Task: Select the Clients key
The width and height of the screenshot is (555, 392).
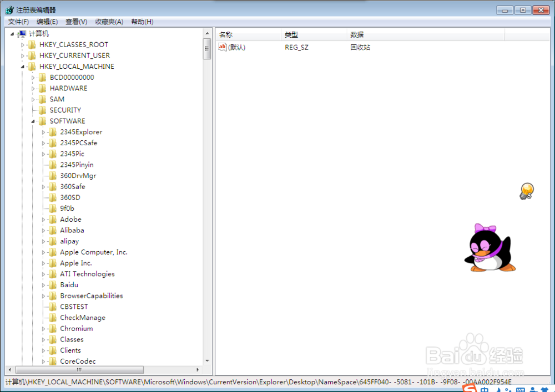Action: 70,350
